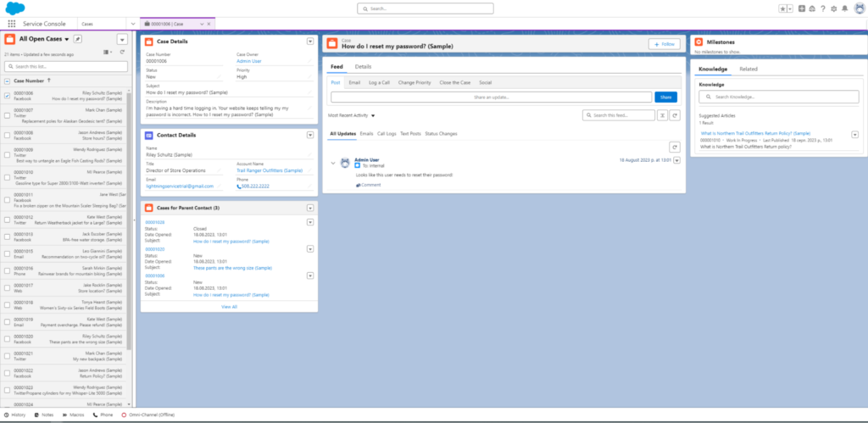
Task: Pin the All Open Cases list view
Action: (x=78, y=39)
